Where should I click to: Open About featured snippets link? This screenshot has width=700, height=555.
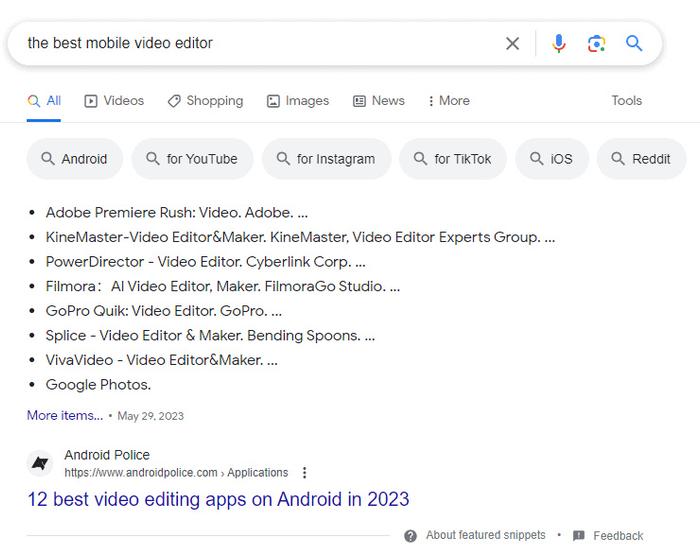[x=486, y=535]
